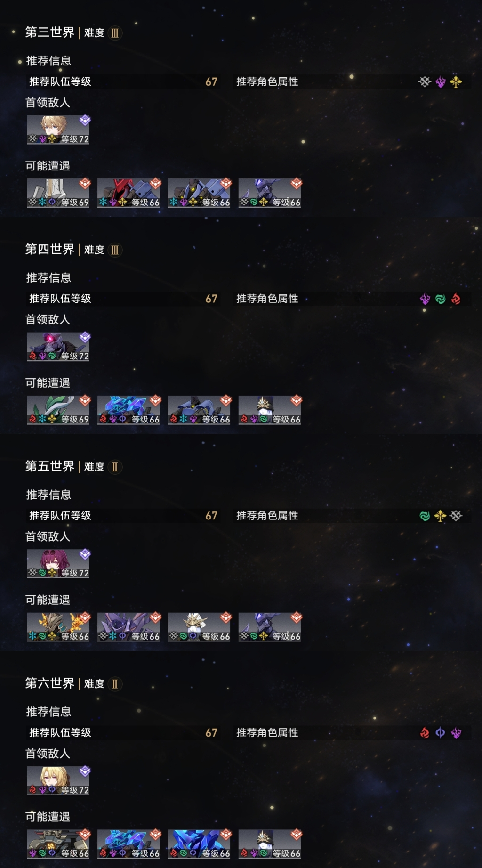482x868 pixels.
Task: Click the red-horned robot enemy in World 3
Action: [129, 193]
